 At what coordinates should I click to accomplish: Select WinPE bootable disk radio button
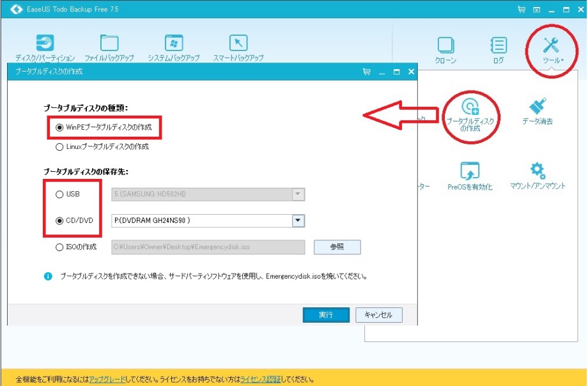pyautogui.click(x=60, y=127)
